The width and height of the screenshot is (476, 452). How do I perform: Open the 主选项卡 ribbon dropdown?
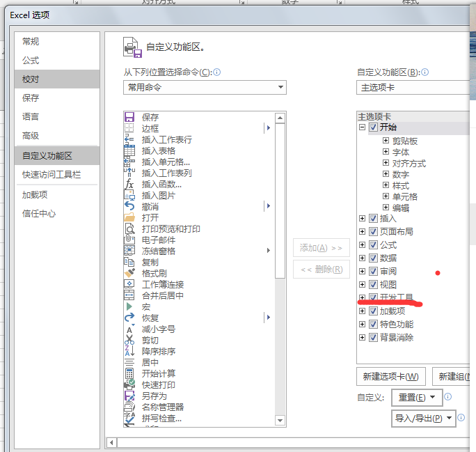coord(413,88)
